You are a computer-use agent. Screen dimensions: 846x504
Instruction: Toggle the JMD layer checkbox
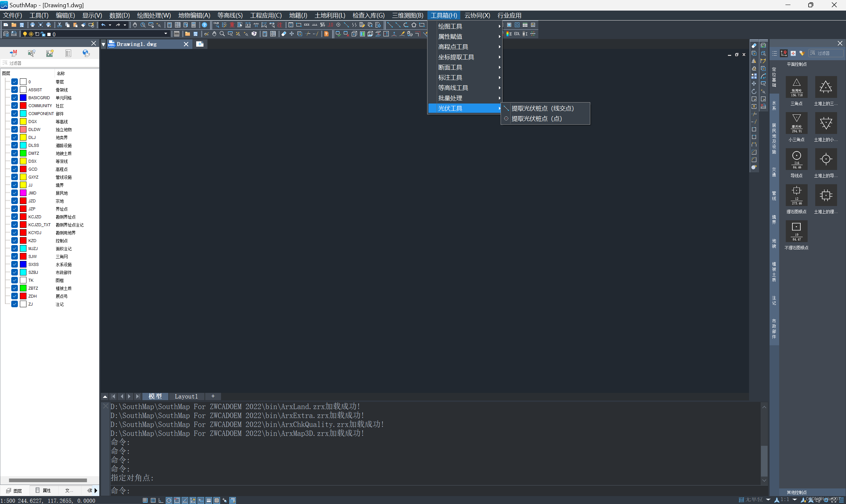15,193
